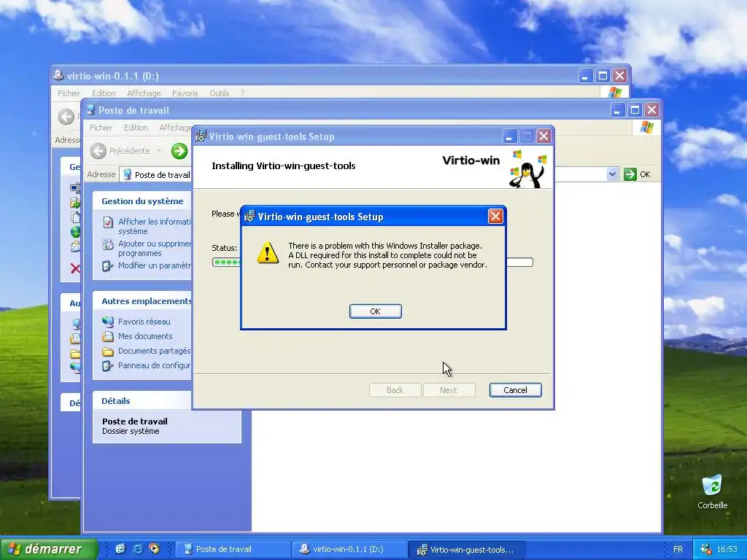Open Favoris menu in virtio-win-0.1.1 window

(185, 93)
